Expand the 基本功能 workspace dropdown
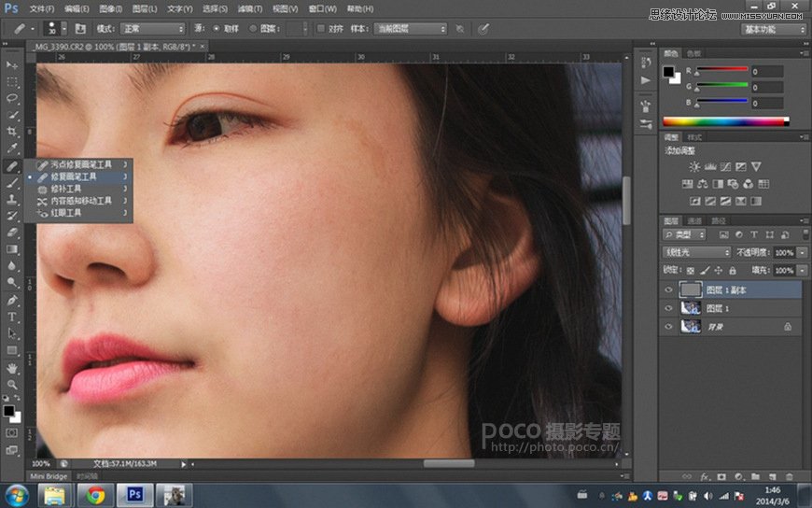The width and height of the screenshot is (812, 508). [x=775, y=29]
